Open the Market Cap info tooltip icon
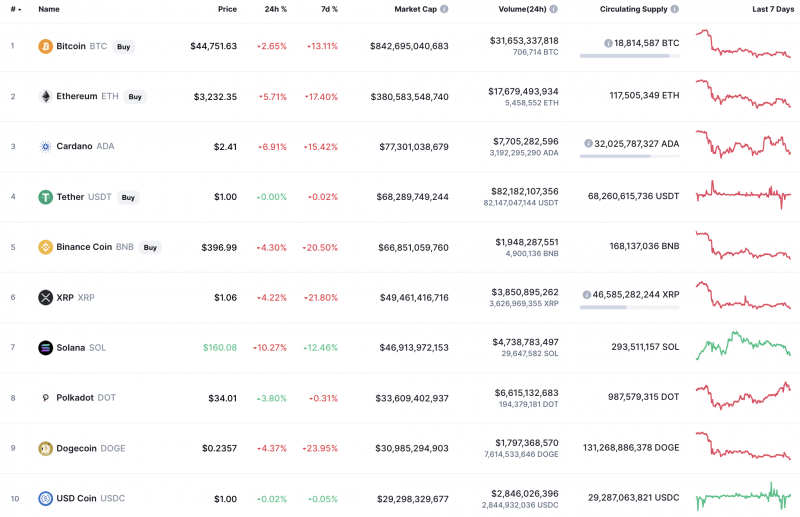This screenshot has width=800, height=517. click(444, 9)
